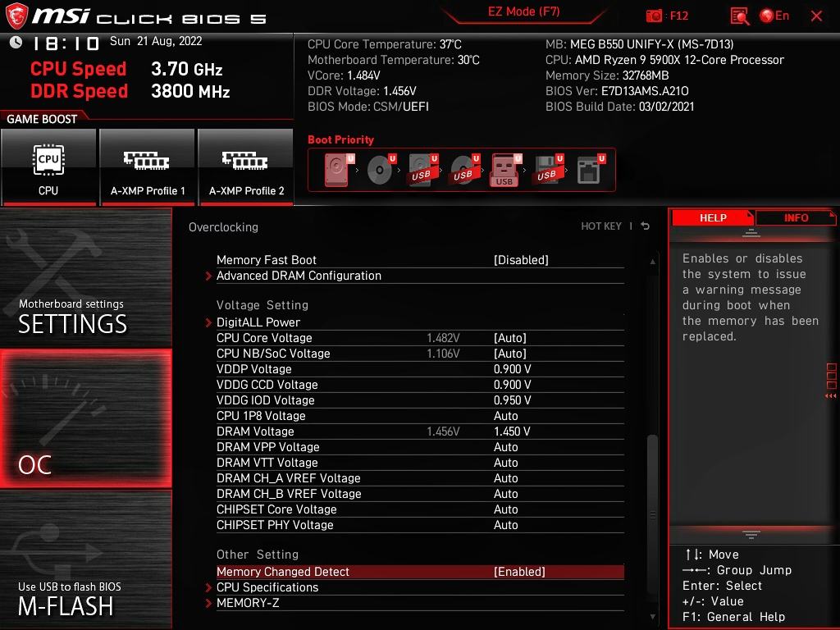The image size is (840, 630).
Task: Open HOT KEY list
Action: pos(601,226)
